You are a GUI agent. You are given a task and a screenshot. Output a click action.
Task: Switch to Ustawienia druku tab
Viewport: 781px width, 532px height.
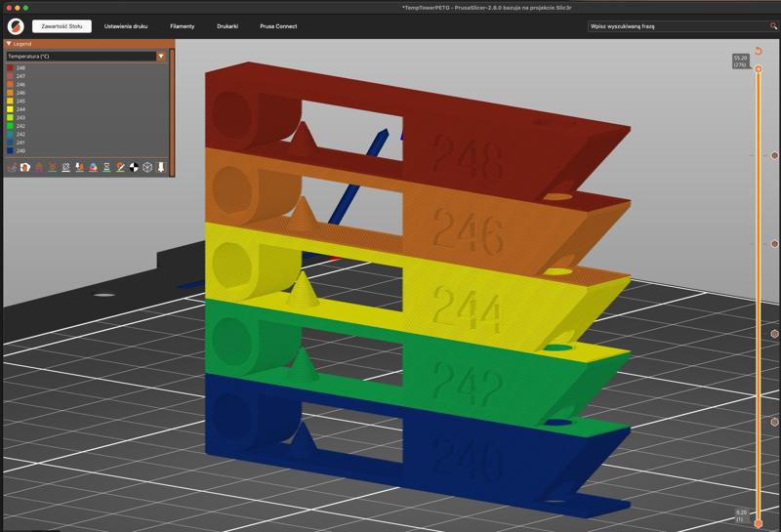[126, 26]
